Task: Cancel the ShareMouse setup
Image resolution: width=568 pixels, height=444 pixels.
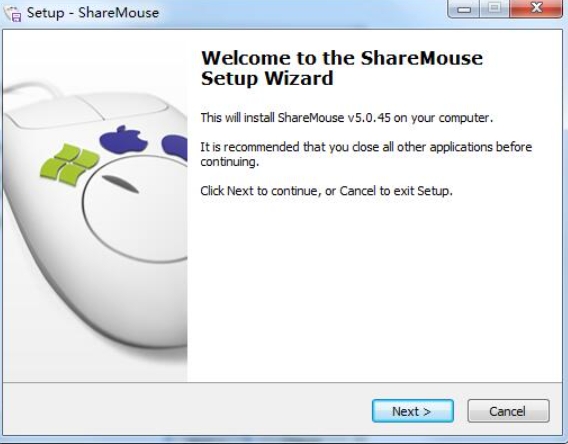Action: pyautogui.click(x=508, y=411)
